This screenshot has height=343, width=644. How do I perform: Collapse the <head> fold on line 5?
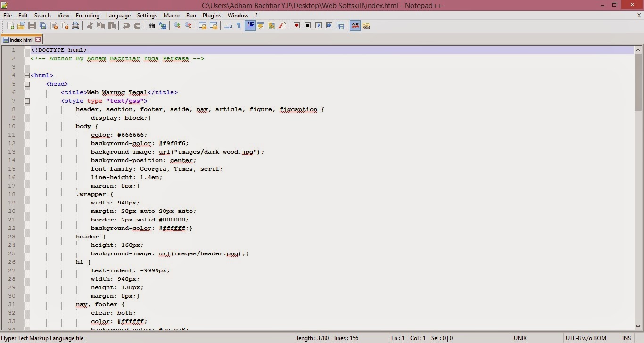click(27, 84)
